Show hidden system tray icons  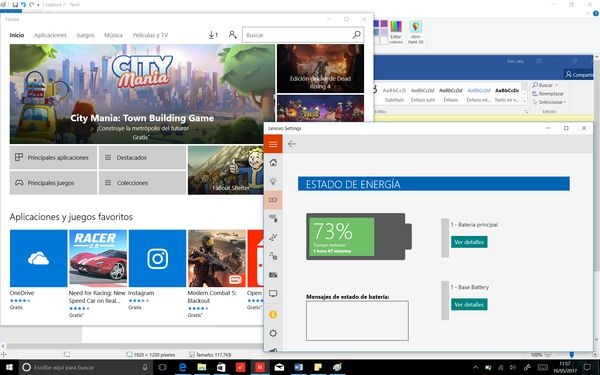coord(476,367)
